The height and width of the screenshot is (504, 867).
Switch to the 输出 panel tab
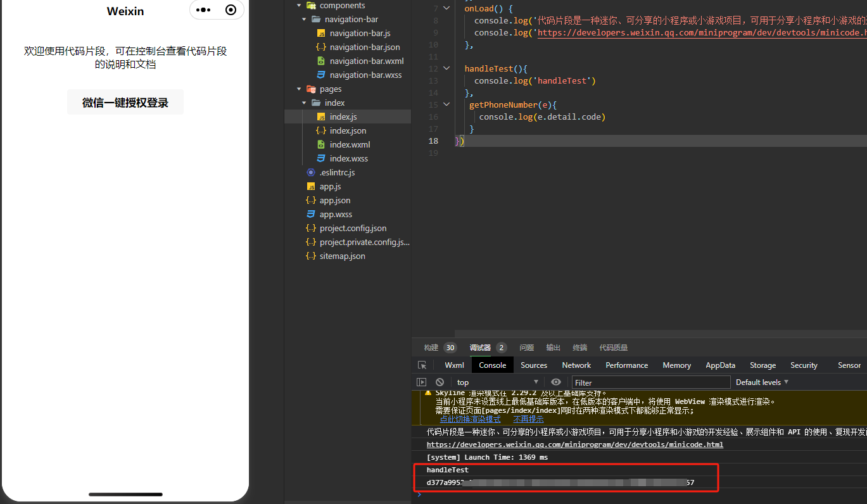tap(554, 348)
